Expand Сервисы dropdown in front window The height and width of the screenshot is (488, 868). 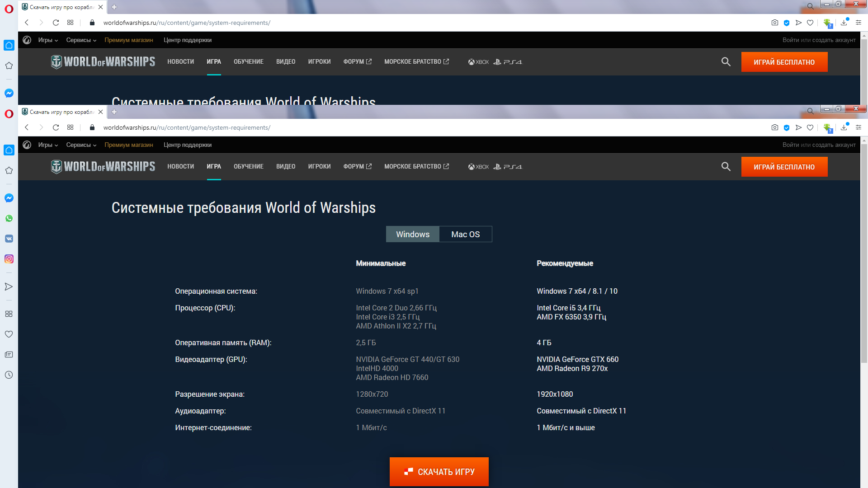point(81,145)
